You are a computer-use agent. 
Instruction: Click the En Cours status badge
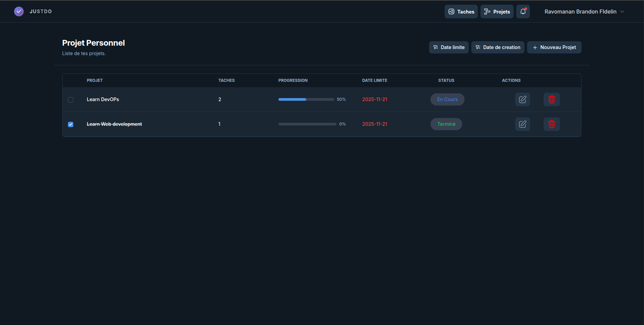pos(447,99)
